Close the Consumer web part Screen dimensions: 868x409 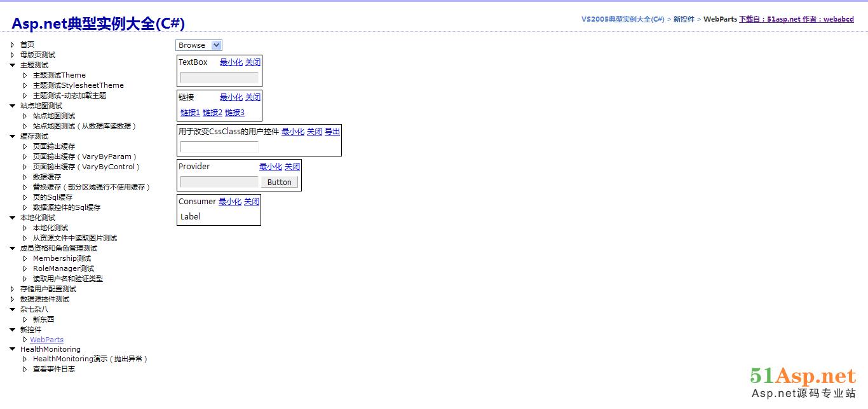pyautogui.click(x=252, y=202)
